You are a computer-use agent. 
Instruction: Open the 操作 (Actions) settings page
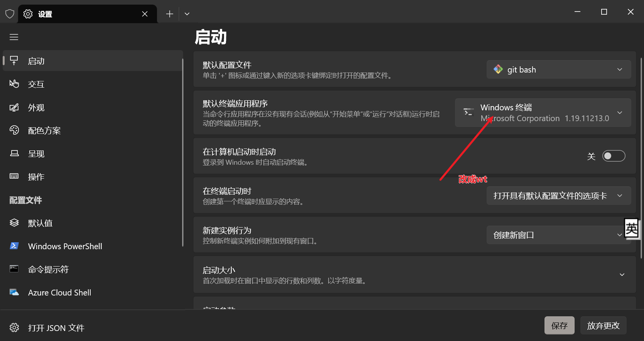[x=36, y=177]
